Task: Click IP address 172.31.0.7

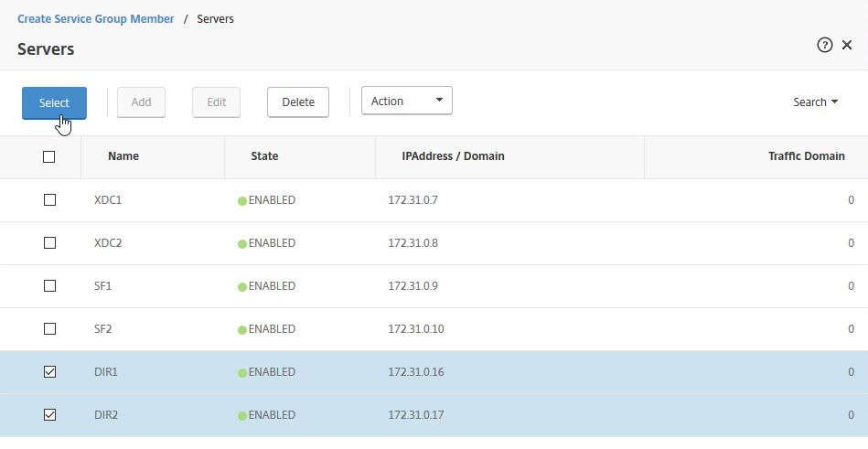Action: coord(413,200)
